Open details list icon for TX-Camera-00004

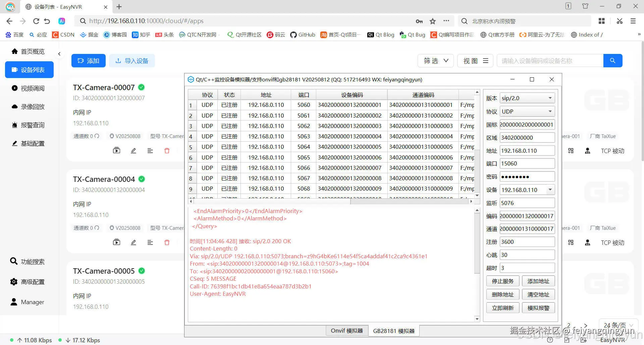pyautogui.click(x=150, y=242)
